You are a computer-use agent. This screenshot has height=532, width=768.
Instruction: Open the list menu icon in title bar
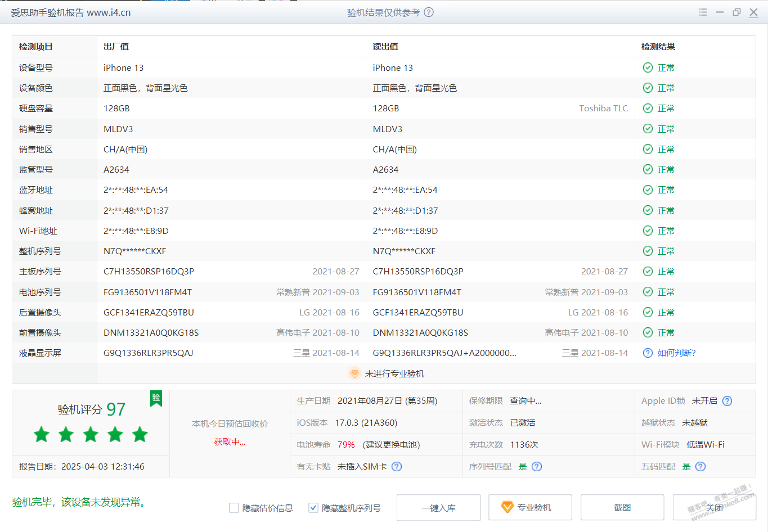click(x=703, y=12)
